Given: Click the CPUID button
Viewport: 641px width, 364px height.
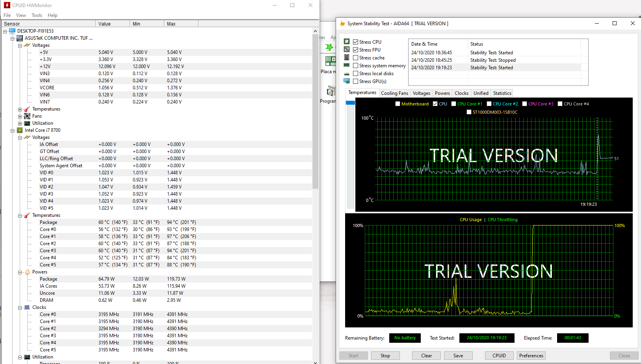Looking at the screenshot, I should tap(499, 355).
